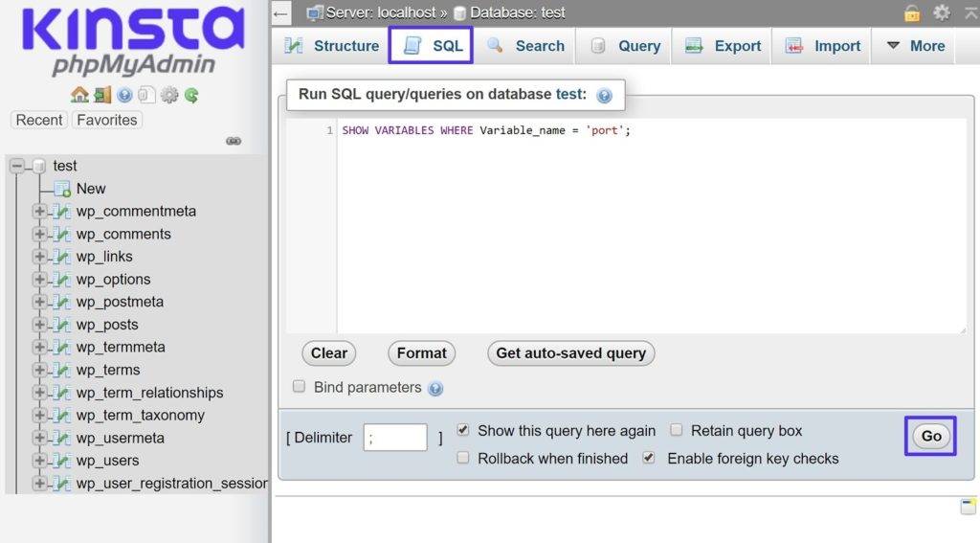Open sidebar navigation settings gear icon
This screenshot has width=980, height=543.
click(x=169, y=95)
